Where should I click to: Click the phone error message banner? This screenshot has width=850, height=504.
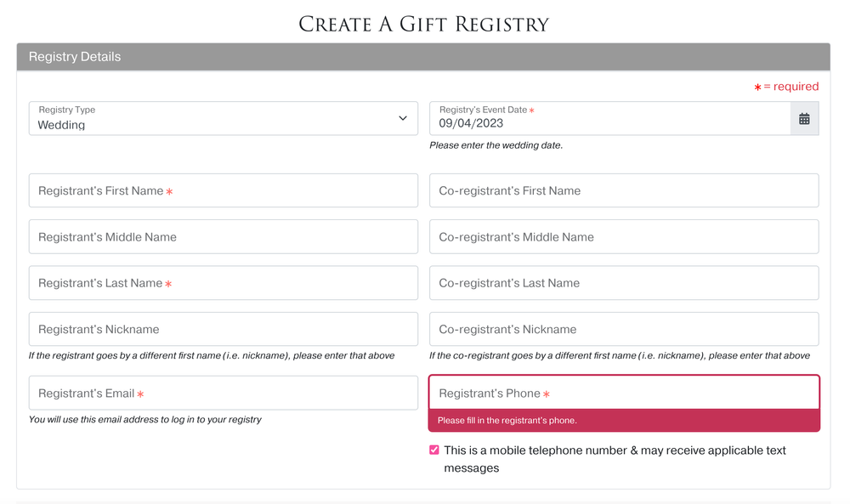click(x=624, y=421)
